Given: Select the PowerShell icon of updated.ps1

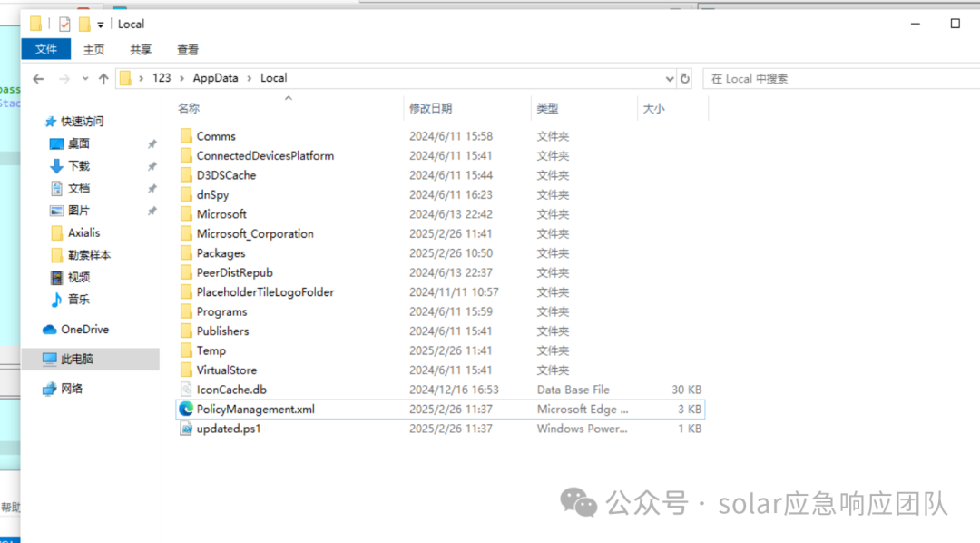Looking at the screenshot, I should click(x=186, y=429).
